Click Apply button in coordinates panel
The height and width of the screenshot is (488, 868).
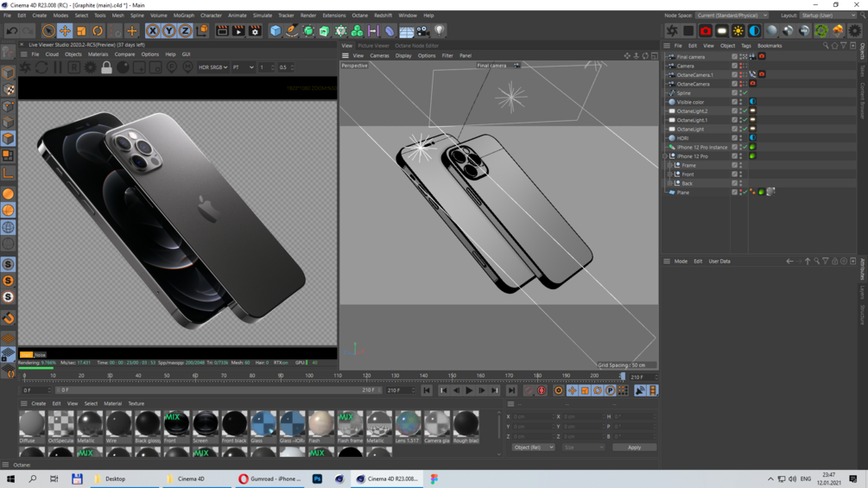click(635, 447)
